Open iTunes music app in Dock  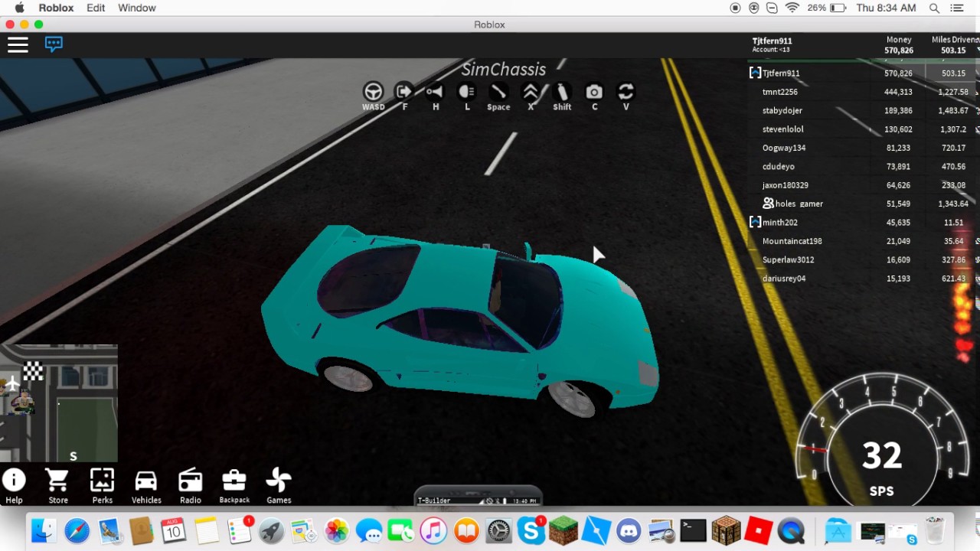(433, 530)
